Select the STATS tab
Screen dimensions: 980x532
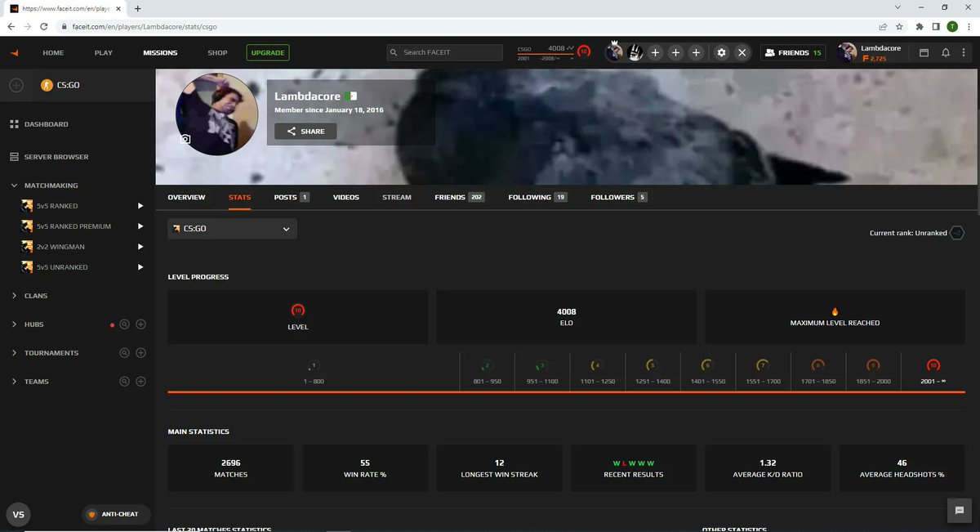coord(240,197)
